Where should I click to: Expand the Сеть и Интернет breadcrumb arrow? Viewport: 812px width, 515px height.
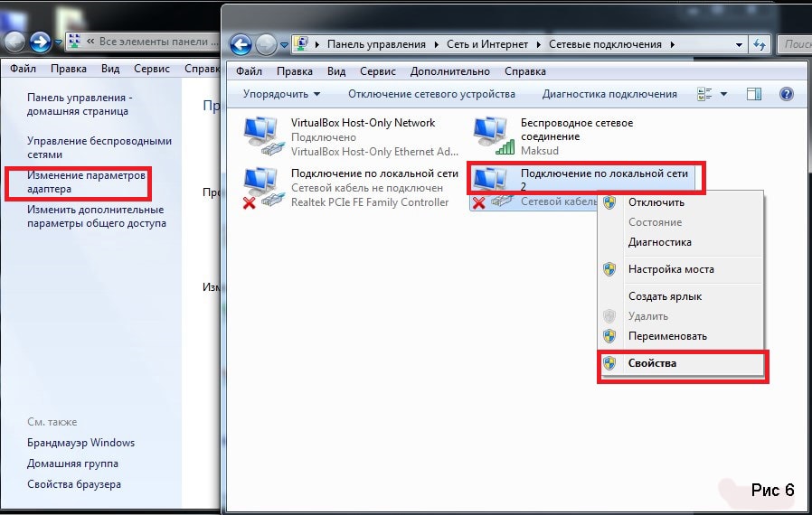[x=540, y=44]
